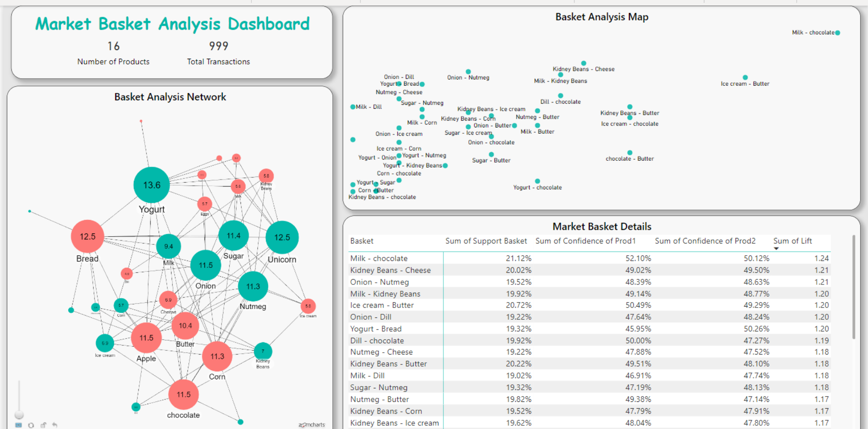This screenshot has width=868, height=429.
Task: Click the Sum of Confidence of Prod1 header
Action: pyautogui.click(x=585, y=241)
